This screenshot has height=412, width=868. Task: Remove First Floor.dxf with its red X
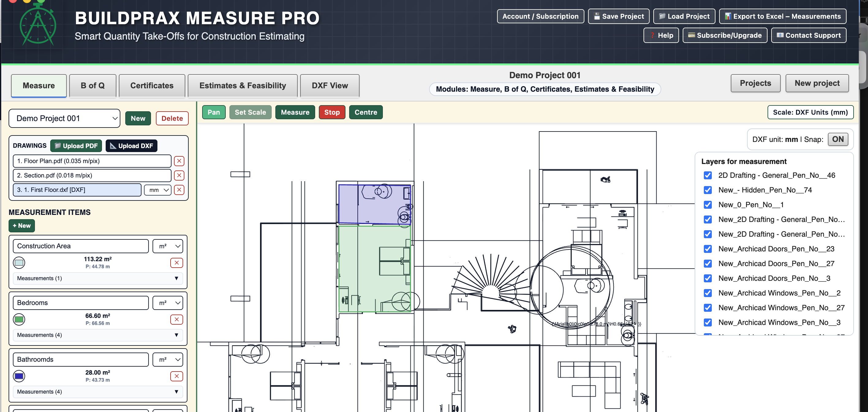(179, 190)
